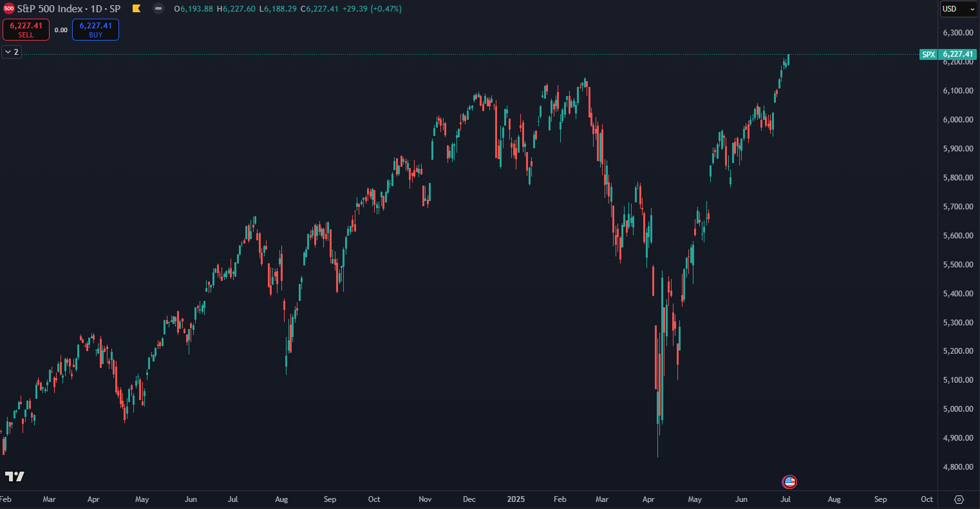Click the 6,100.00 price axis label
This screenshot has height=509, width=980.
click(x=957, y=91)
